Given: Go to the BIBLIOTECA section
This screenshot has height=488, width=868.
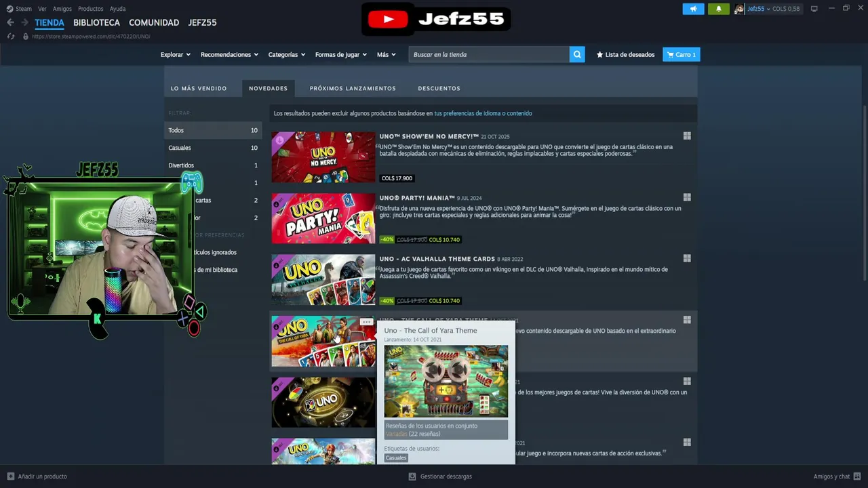Looking at the screenshot, I should tap(96, 22).
